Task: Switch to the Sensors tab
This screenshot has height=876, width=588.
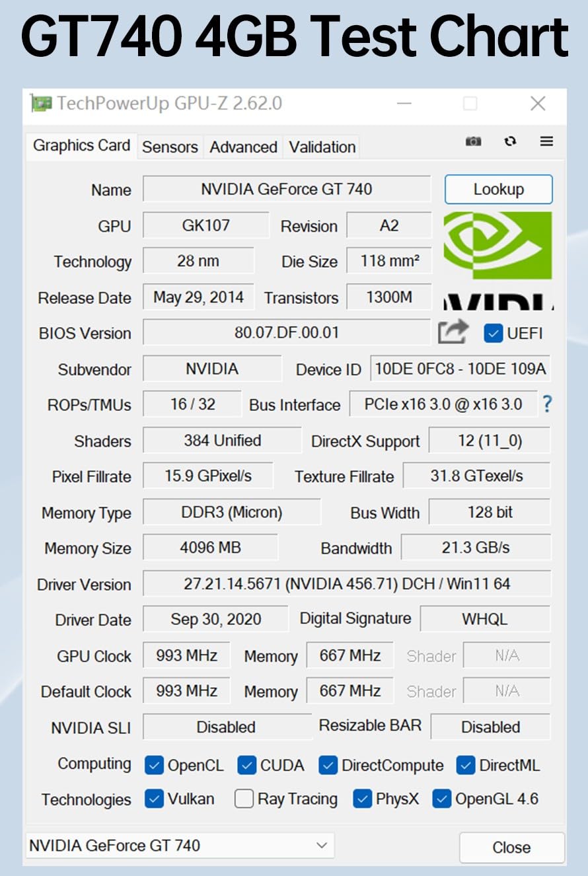Action: click(169, 147)
